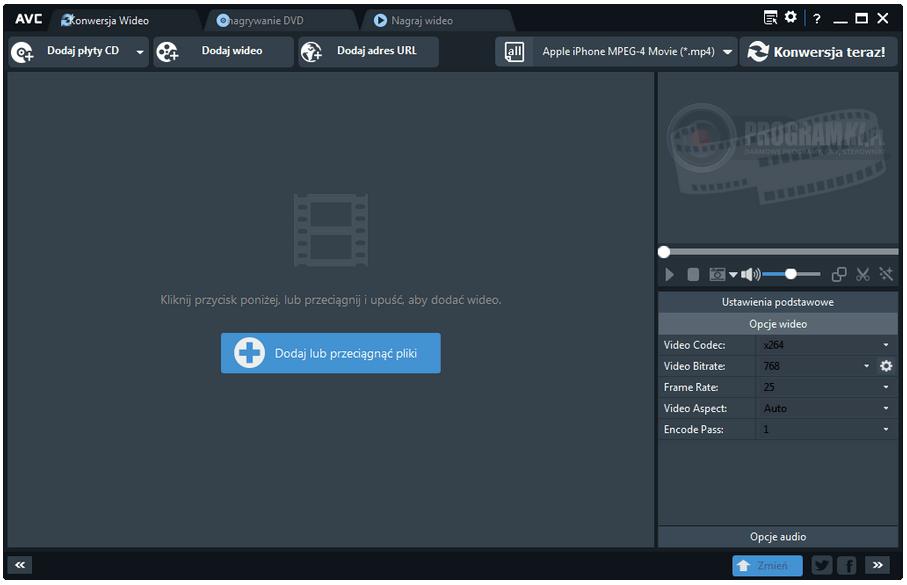The image size is (907, 585).
Task: Open the Apple iPhone MPEG-4 Movie profile dropdown
Action: point(635,52)
